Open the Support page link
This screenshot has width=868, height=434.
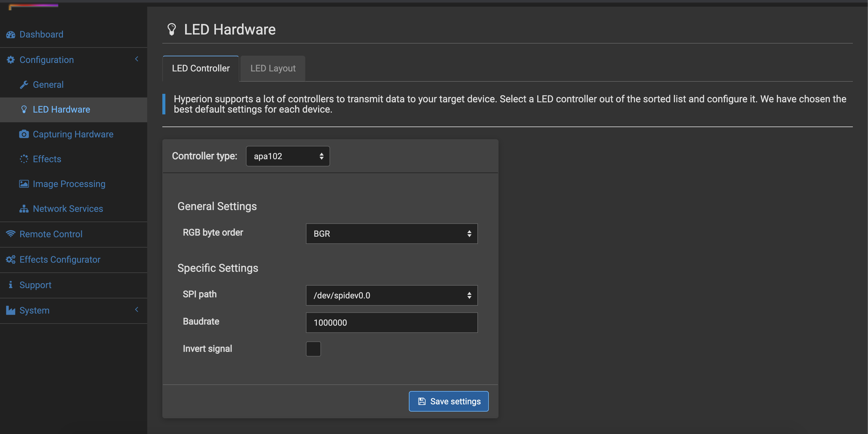(35, 285)
